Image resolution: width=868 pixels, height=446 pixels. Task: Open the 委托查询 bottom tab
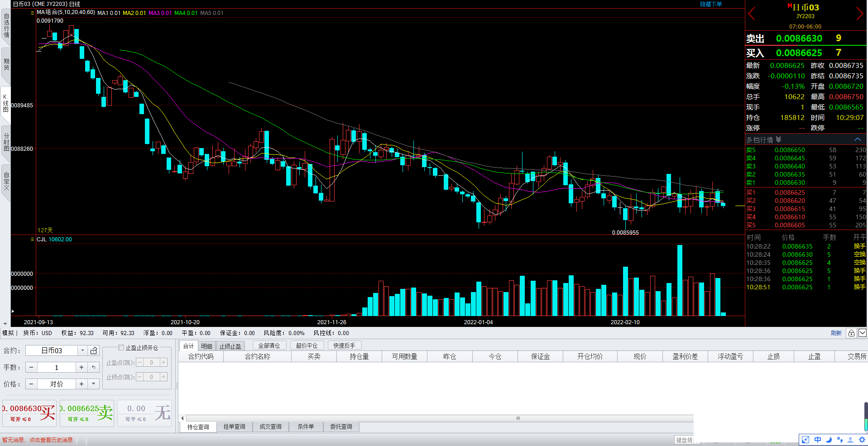(x=341, y=427)
